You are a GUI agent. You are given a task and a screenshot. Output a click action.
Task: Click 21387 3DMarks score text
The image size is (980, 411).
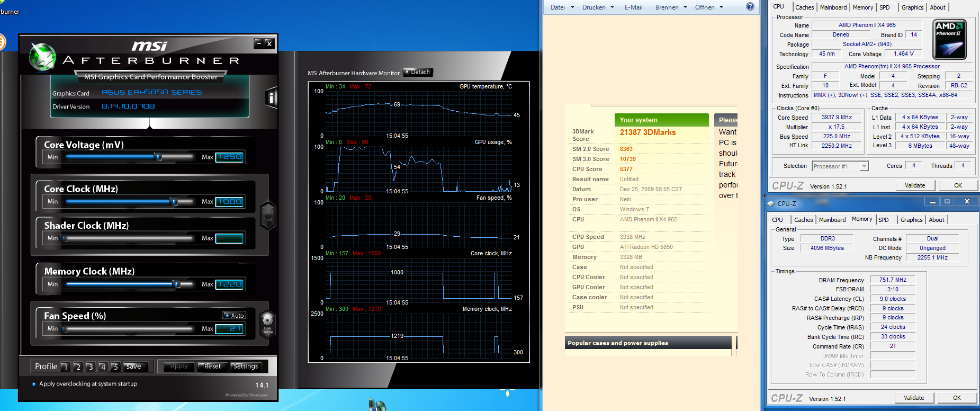648,132
